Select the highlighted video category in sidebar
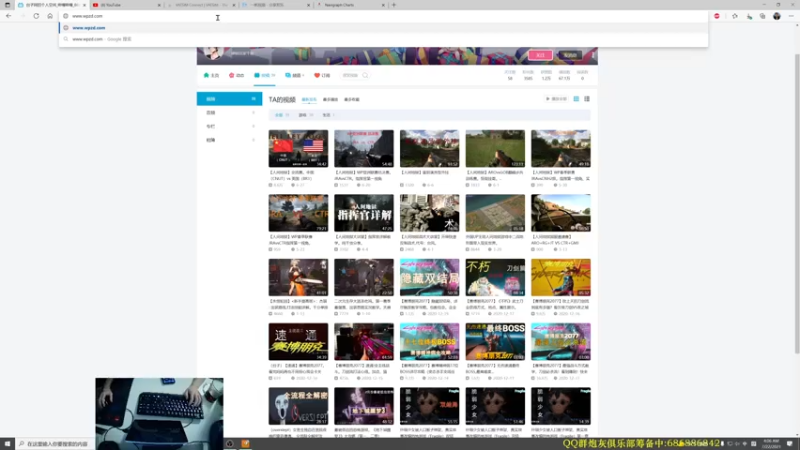 [230, 99]
